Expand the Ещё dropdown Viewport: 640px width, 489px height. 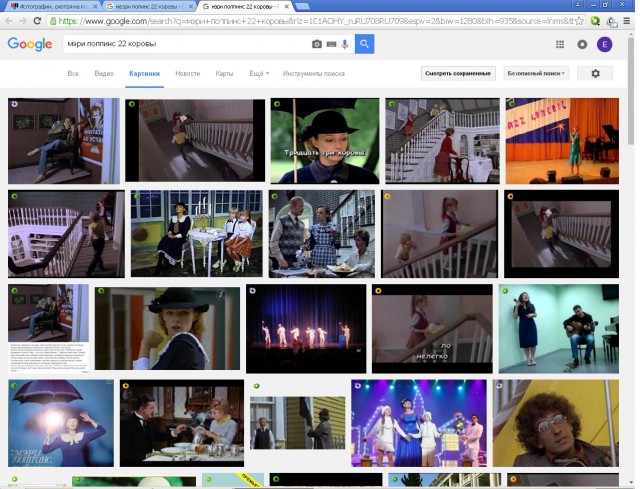click(x=259, y=73)
